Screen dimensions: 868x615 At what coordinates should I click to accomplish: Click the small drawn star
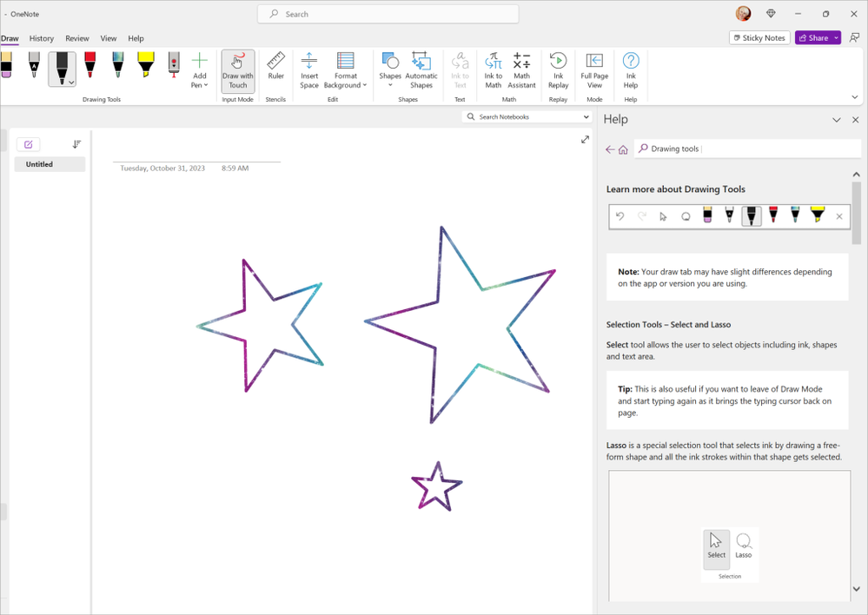437,486
